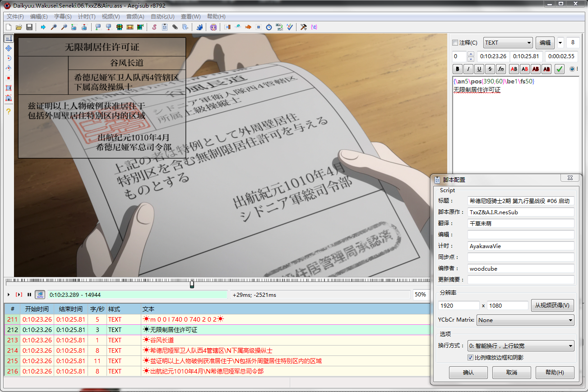Screen dimensions: 588x392
Task: Cycle tag hiding mode {\t} icon
Action: click(314, 27)
